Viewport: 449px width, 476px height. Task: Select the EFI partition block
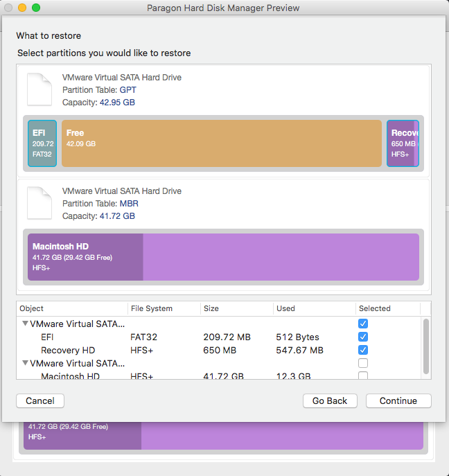coord(42,143)
